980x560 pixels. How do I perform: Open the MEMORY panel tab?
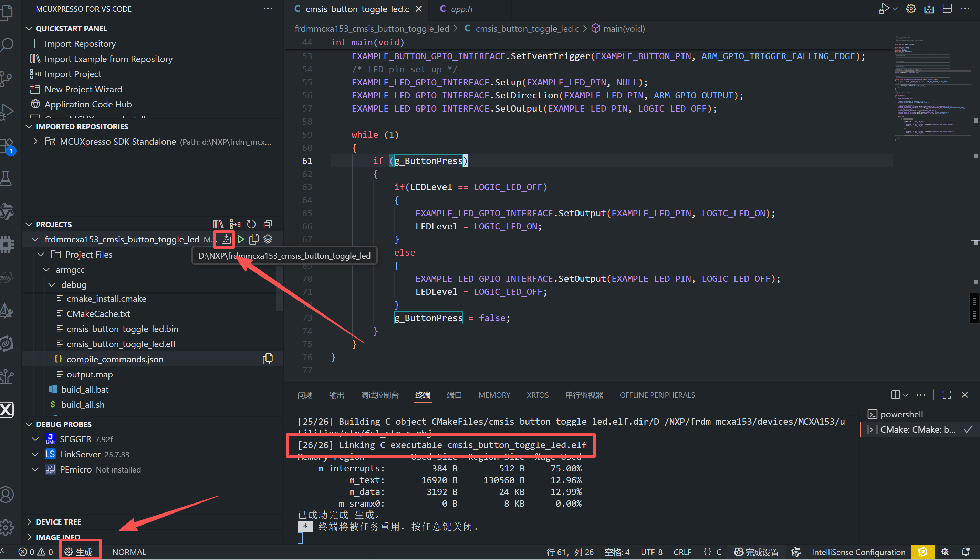pos(494,395)
